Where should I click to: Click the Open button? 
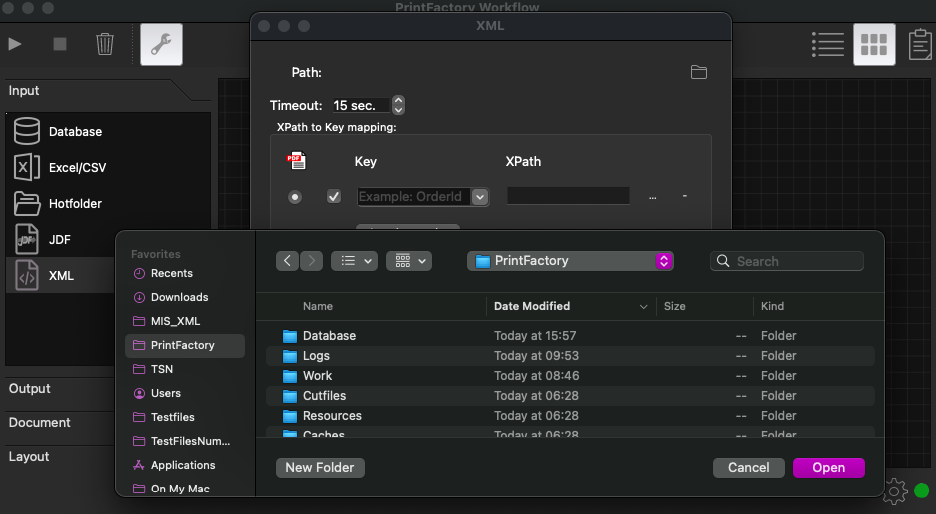(x=829, y=467)
